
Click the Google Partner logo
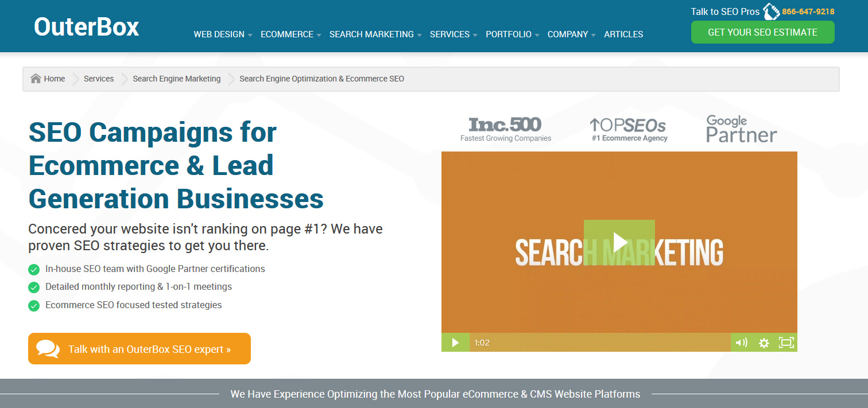(x=741, y=129)
